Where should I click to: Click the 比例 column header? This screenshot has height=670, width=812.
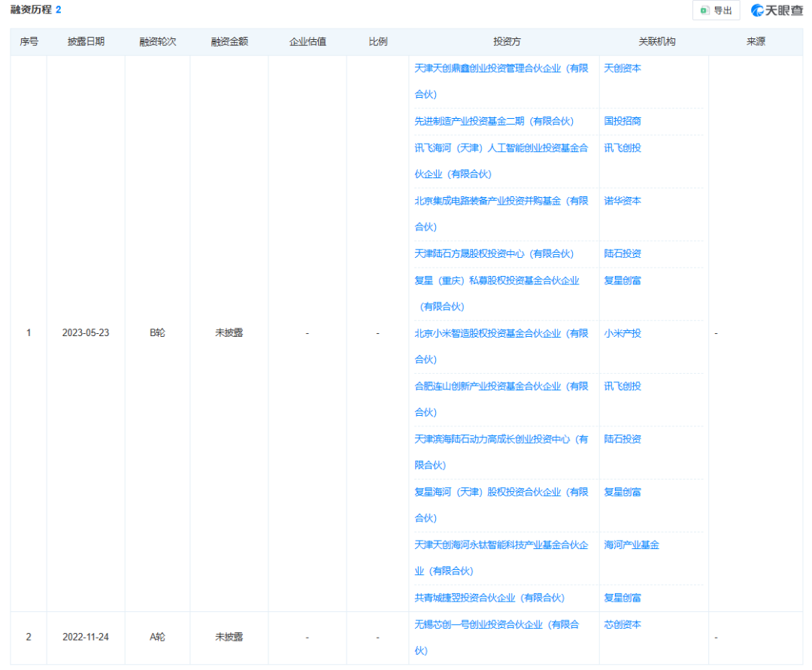(378, 41)
